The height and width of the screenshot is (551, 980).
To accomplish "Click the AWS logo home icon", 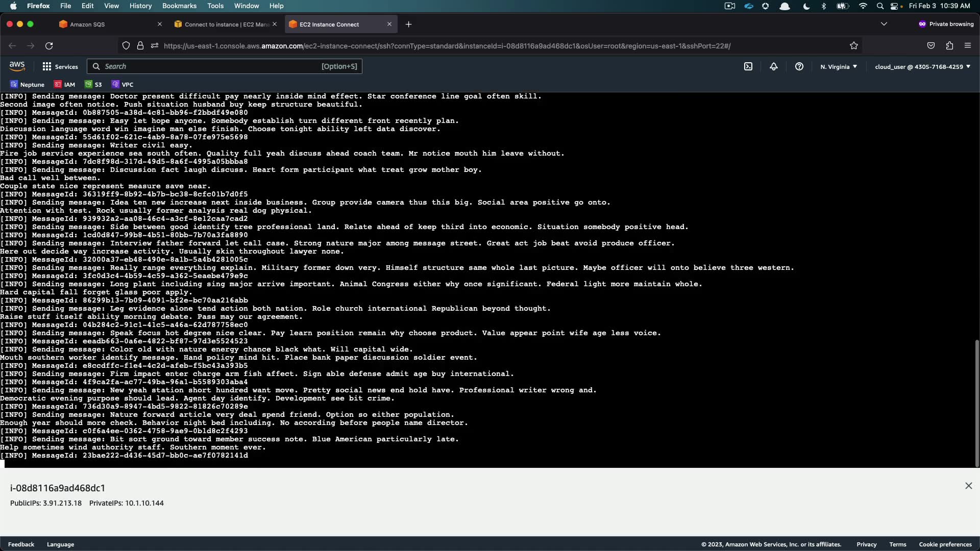I will coord(17,66).
